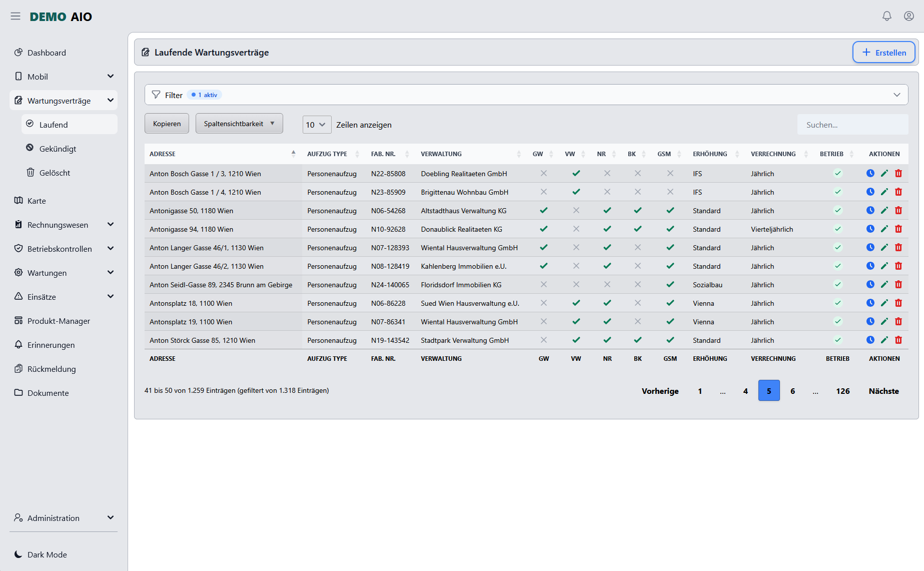The image size is (924, 571).
Task: Open the Dokumente page
Action: click(x=64, y=393)
